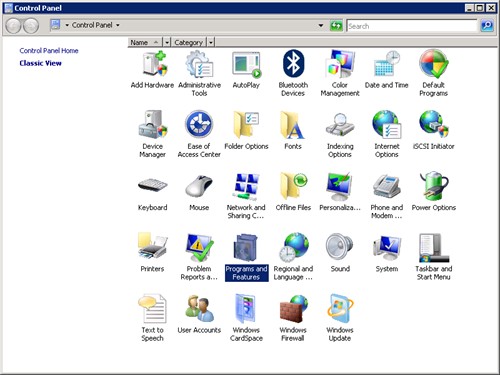Open the Printers icon
The image size is (500, 375).
coord(152,253)
